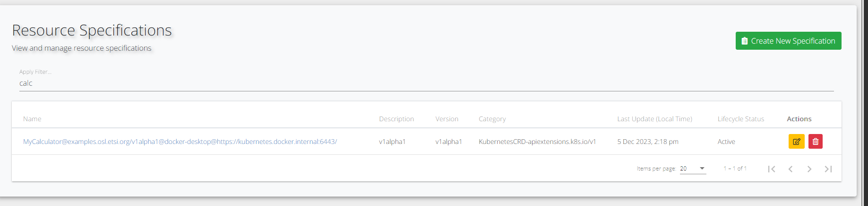Go to the previous page of results
Screen dimensions: 868x206
point(791,169)
